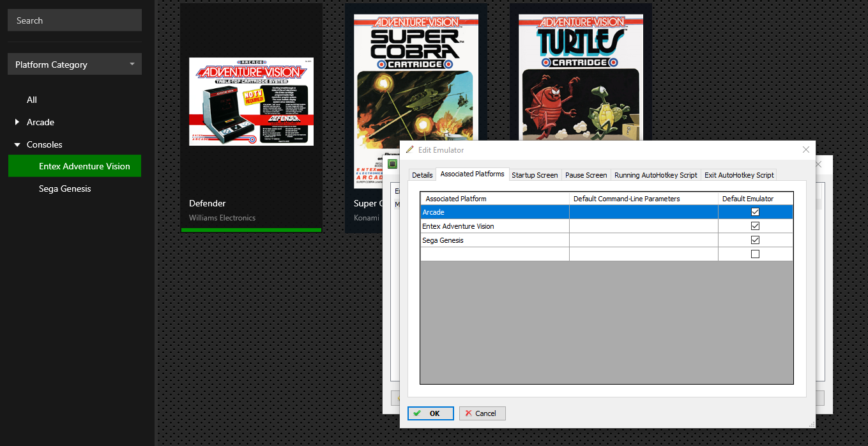Select Sega Genesis in the sidebar
The height and width of the screenshot is (446, 868).
65,188
